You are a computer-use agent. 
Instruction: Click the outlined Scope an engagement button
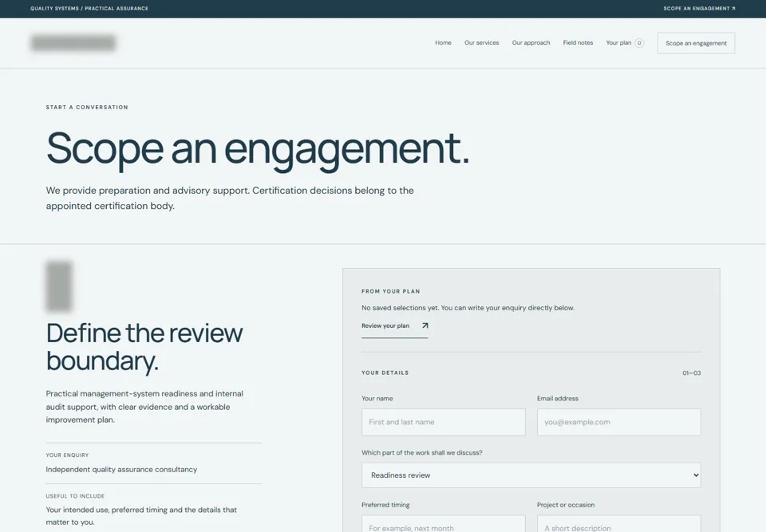696,43
